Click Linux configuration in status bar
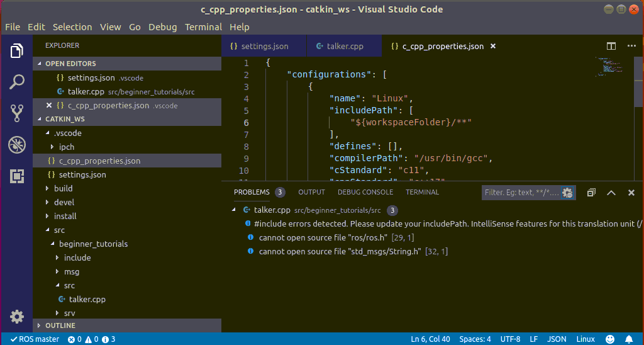 (x=586, y=339)
